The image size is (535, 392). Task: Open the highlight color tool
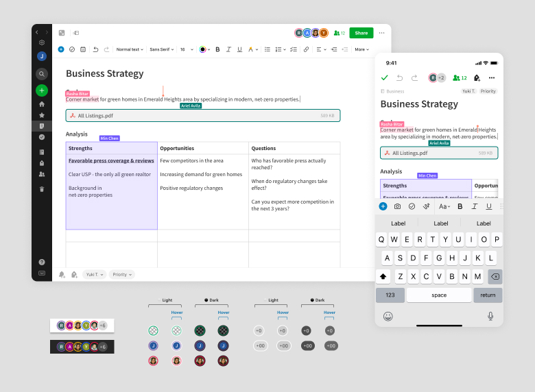[x=252, y=49]
